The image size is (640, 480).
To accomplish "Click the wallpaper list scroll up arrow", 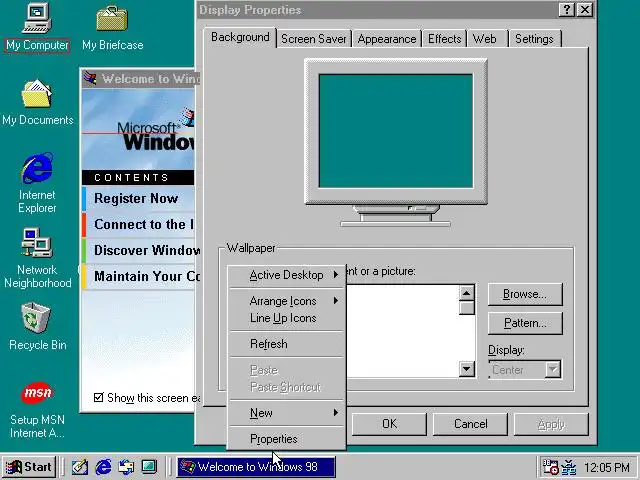I will pos(466,293).
